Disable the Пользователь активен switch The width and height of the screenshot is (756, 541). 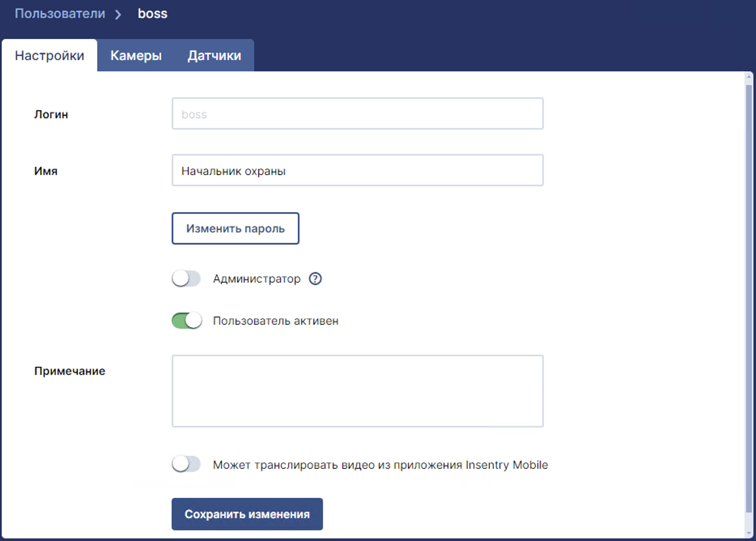[x=187, y=321]
